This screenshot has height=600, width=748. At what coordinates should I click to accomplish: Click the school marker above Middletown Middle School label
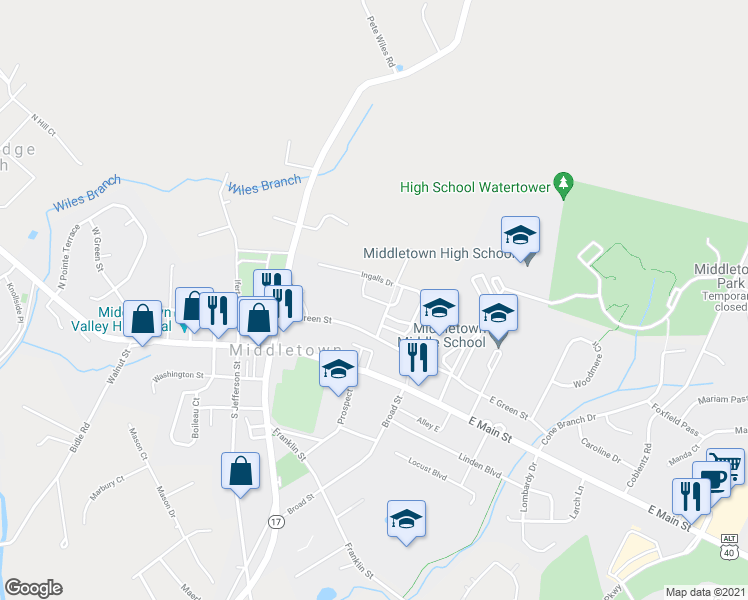pos(439,310)
